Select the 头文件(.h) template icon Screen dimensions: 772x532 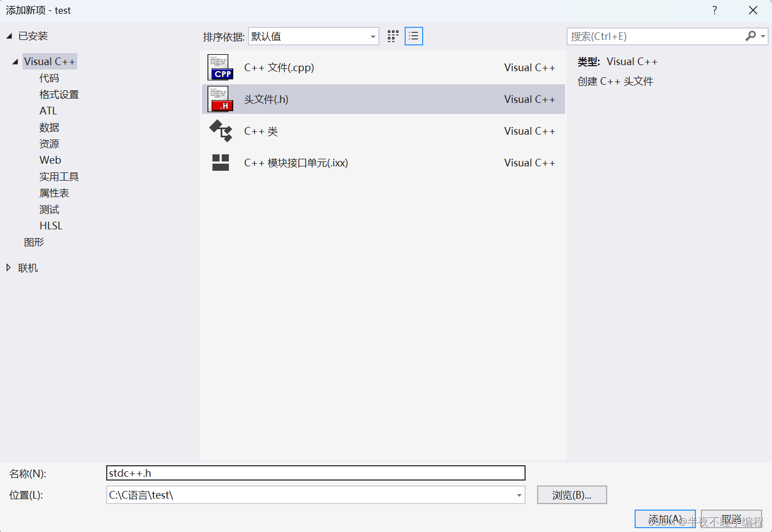point(220,99)
